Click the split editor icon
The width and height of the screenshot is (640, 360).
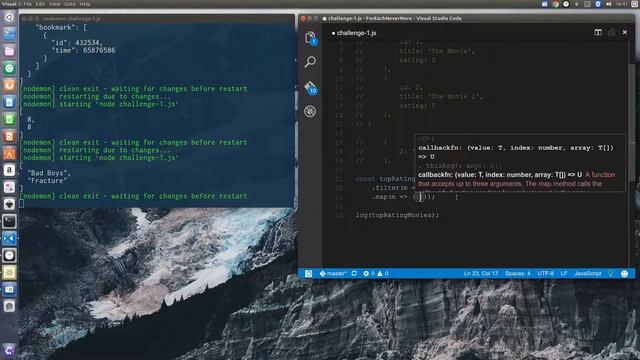point(598,32)
